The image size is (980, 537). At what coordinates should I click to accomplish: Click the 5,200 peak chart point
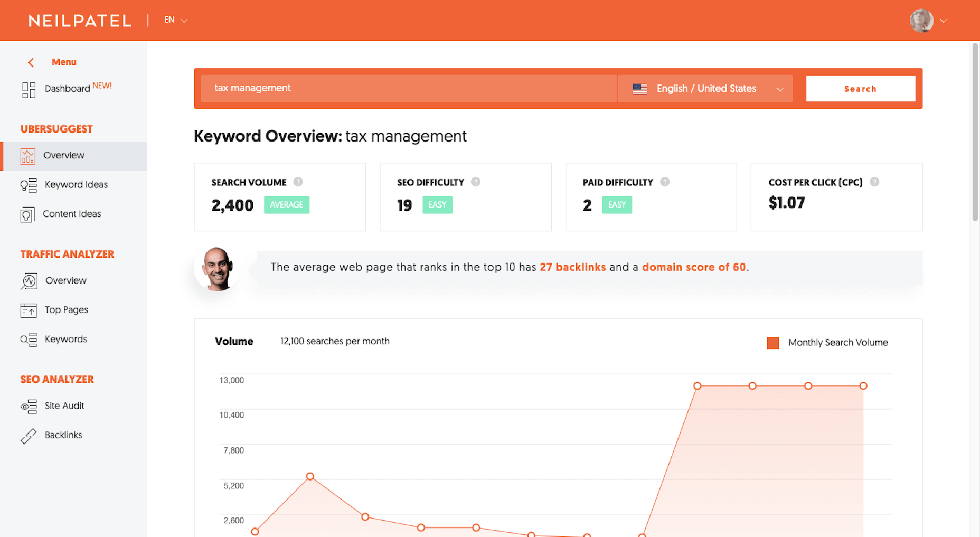pyautogui.click(x=310, y=476)
